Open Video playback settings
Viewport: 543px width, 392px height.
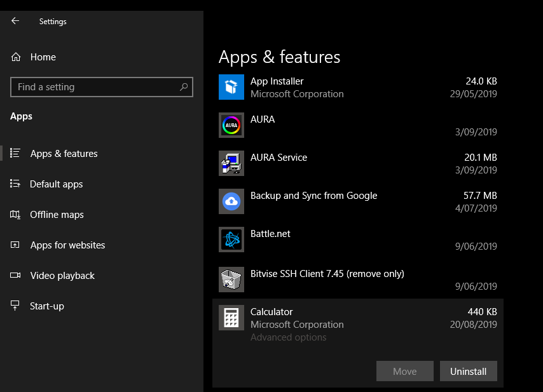62,276
